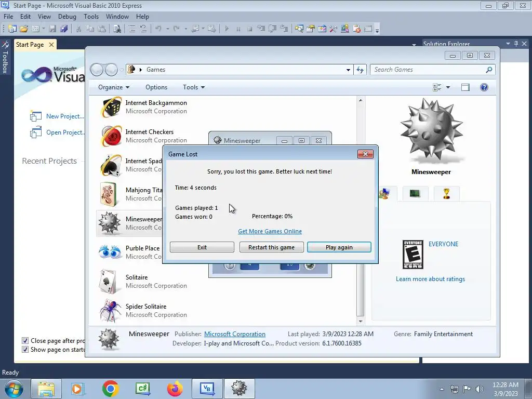532x399 pixels.
Task: Expand the toolbar overflow options arrow
Action: pos(377,30)
